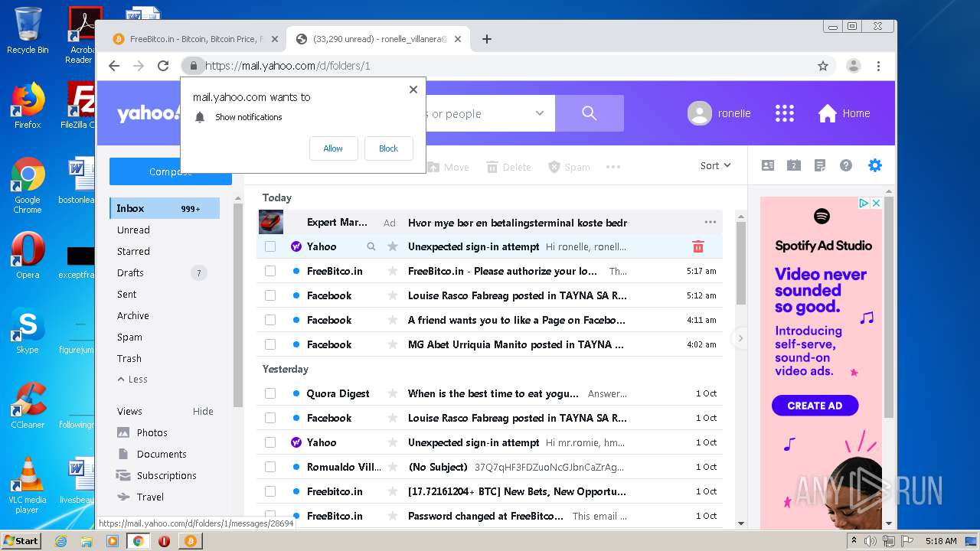Open a new Chrome tab
The image size is (980, 551).
(487, 39)
